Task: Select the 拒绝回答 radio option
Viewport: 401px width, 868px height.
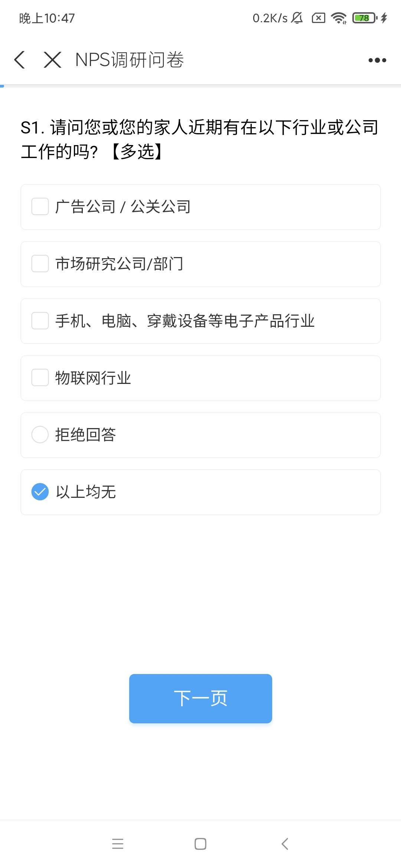Action: (40, 435)
